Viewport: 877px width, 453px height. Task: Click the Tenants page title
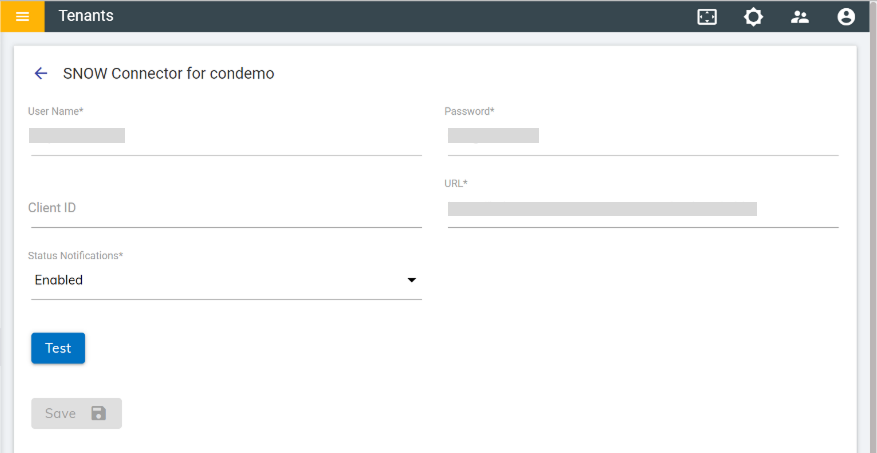click(x=86, y=16)
